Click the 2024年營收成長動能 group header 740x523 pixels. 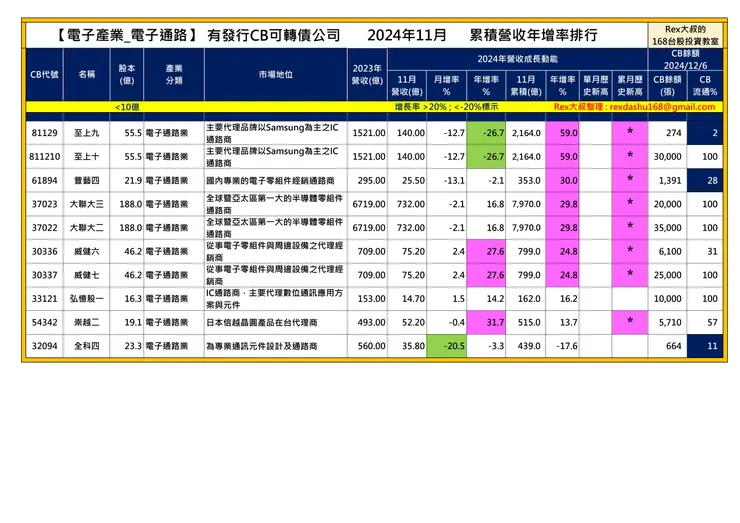coord(517,59)
